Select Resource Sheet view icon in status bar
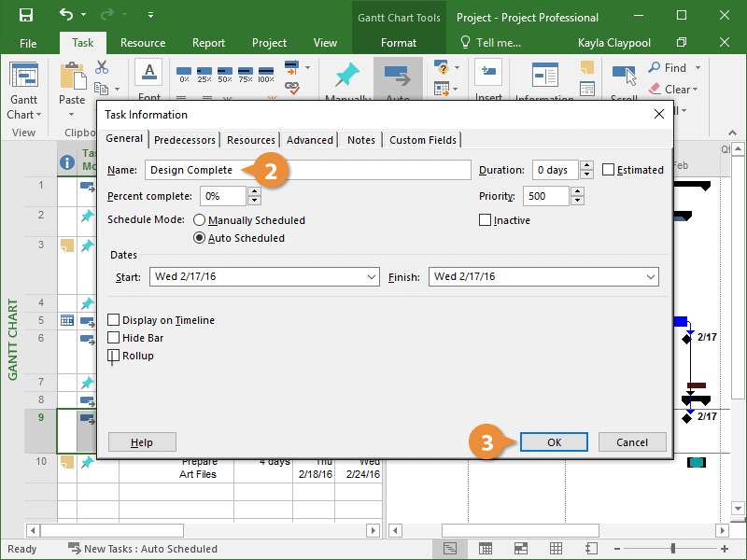The height and width of the screenshot is (560, 747). [557, 549]
